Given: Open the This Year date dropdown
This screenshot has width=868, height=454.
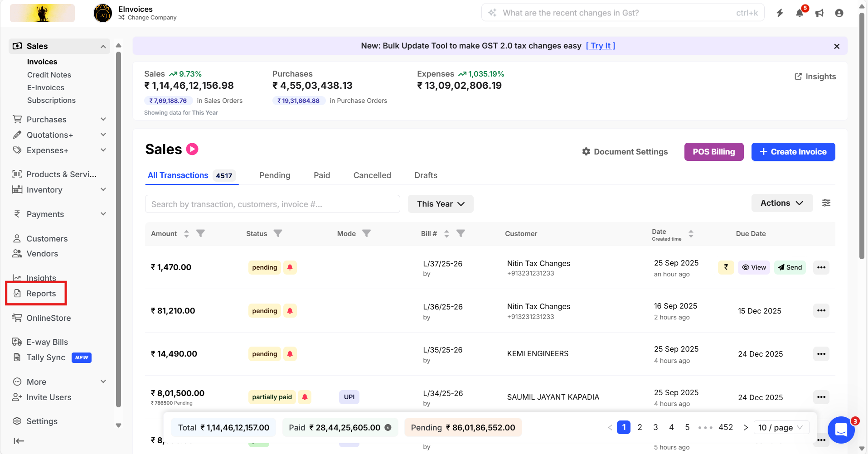Looking at the screenshot, I should pyautogui.click(x=441, y=204).
